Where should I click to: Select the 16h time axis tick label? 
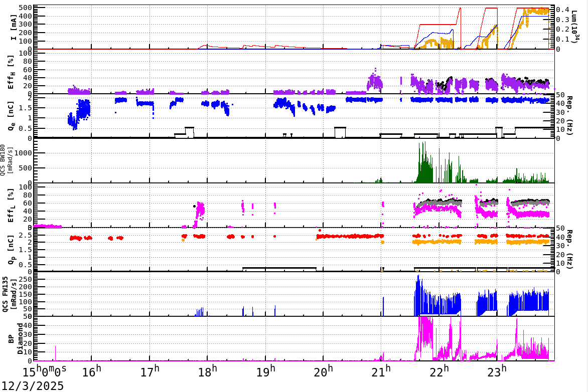[92, 371]
